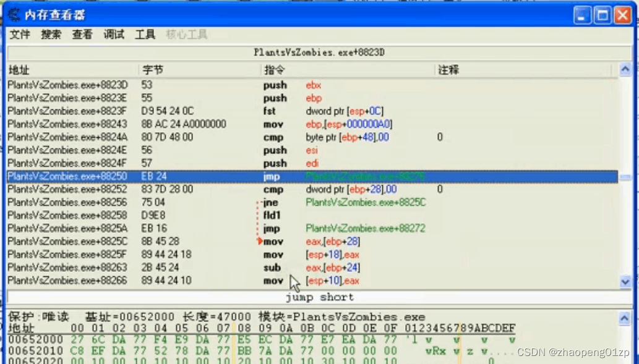Select row PlantsVsZombies.exe+8823E push ebp

[x=312, y=98]
